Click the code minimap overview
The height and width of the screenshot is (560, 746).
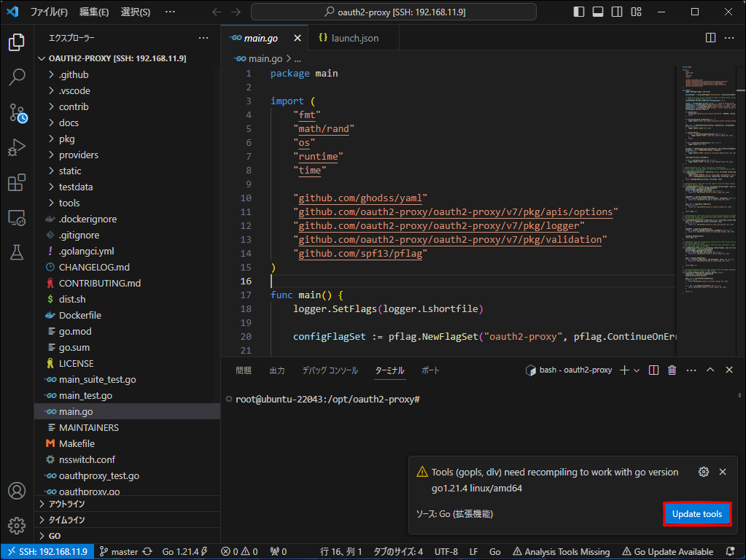(x=704, y=182)
